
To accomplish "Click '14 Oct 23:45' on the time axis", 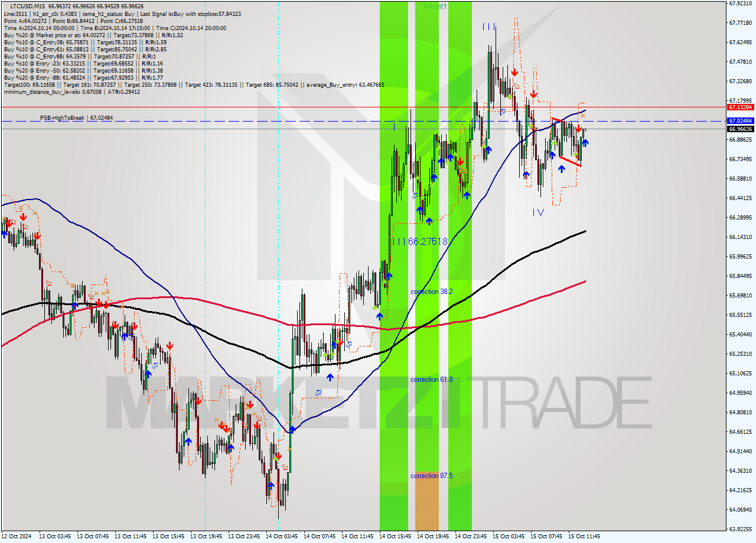I will 471,537.
